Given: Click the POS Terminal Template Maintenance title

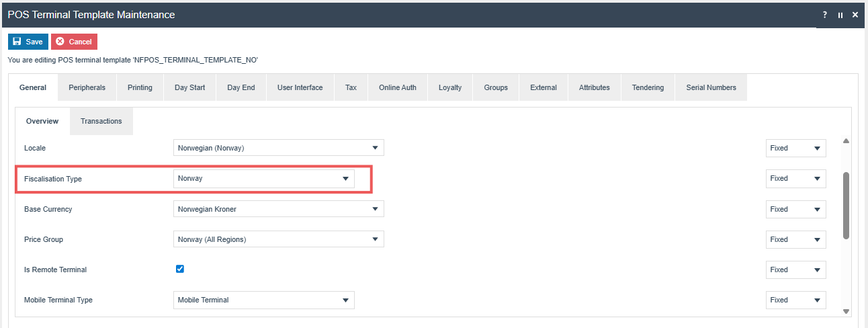Looking at the screenshot, I should coord(91,15).
